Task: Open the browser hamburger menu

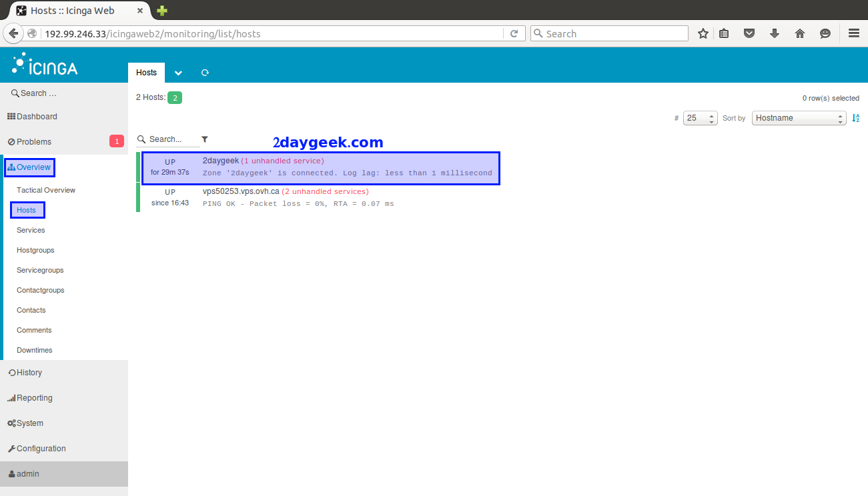Action: click(x=853, y=33)
